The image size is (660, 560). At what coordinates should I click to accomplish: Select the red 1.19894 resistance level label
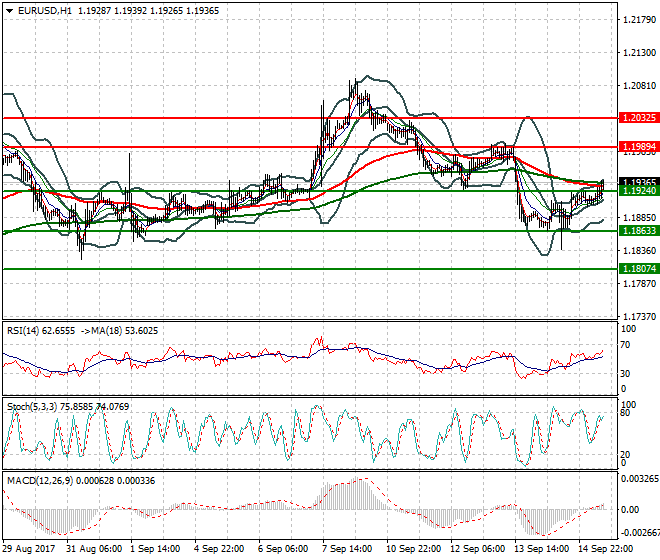coord(639,147)
